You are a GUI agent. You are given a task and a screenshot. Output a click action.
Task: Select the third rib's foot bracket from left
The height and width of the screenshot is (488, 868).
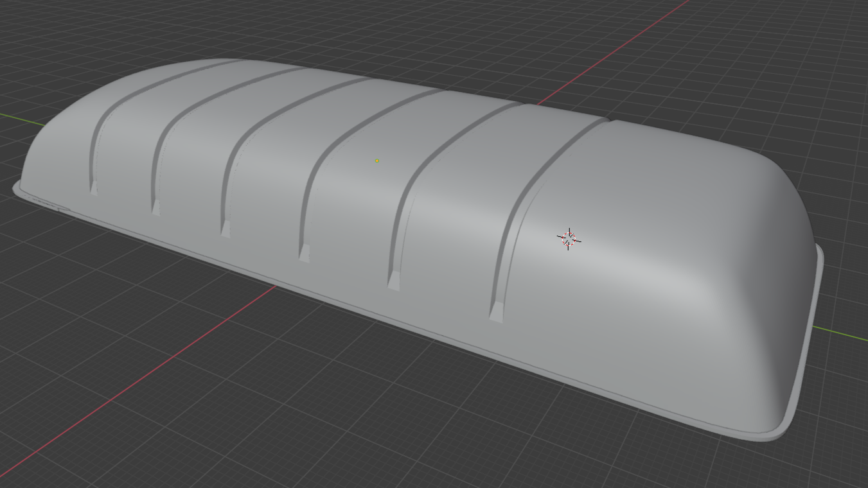click(226, 229)
